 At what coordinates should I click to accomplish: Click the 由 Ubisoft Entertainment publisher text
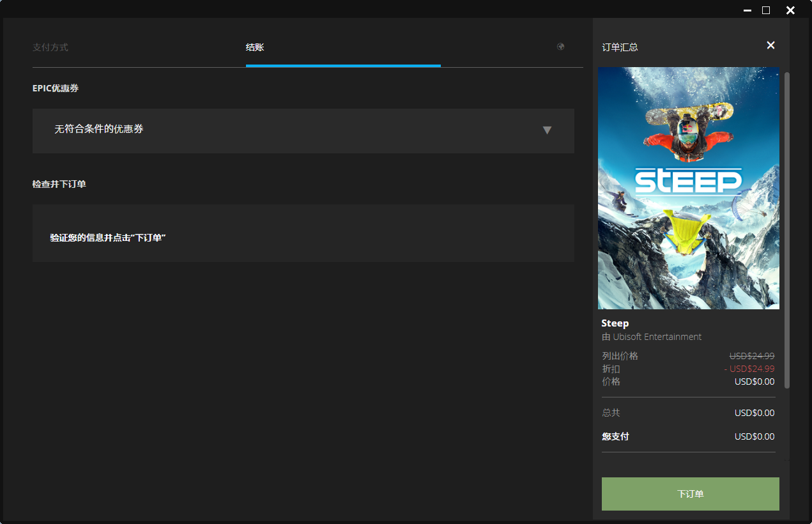click(652, 337)
